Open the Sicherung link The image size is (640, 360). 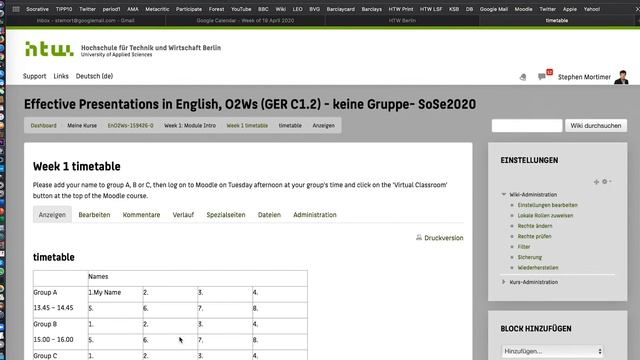click(x=530, y=258)
